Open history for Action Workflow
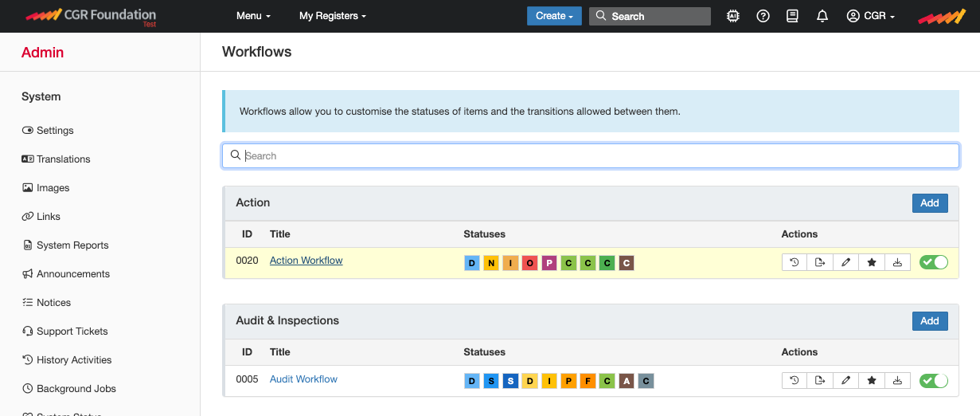 (795, 262)
